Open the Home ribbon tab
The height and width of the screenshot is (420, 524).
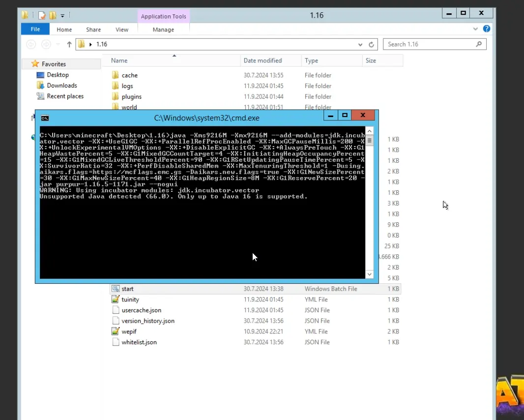(64, 30)
